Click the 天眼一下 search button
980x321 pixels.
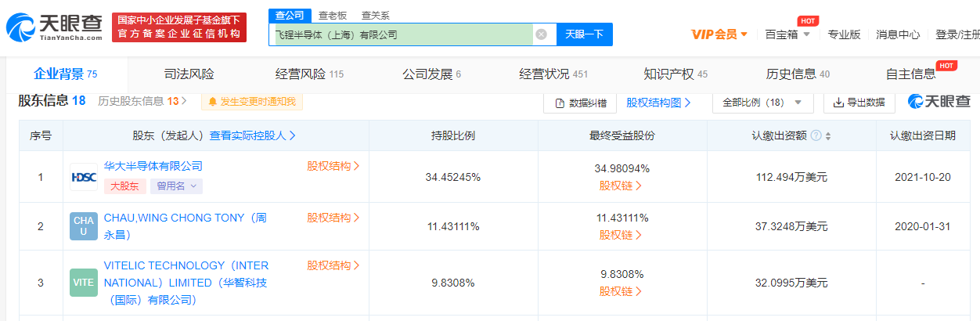tap(584, 34)
